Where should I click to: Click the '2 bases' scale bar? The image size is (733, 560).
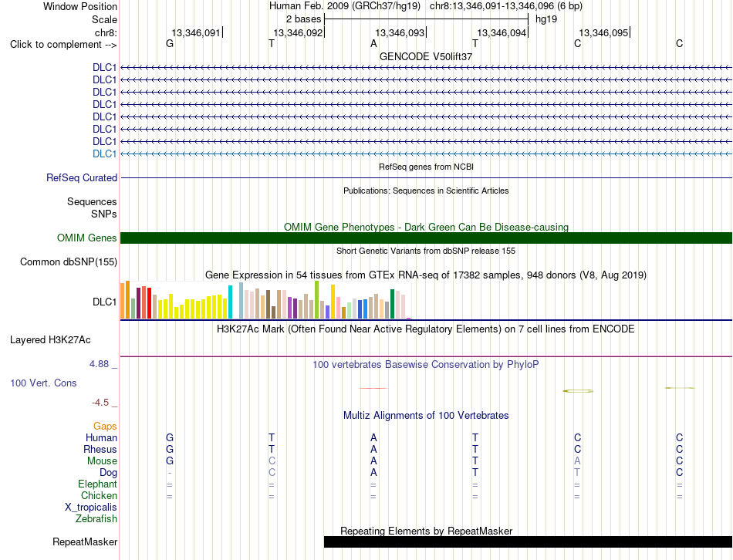tap(426, 19)
